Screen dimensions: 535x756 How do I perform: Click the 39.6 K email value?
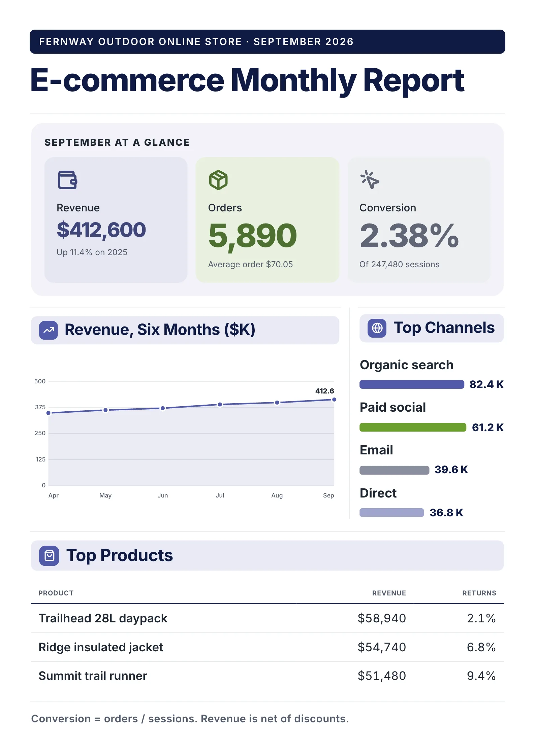tap(451, 470)
